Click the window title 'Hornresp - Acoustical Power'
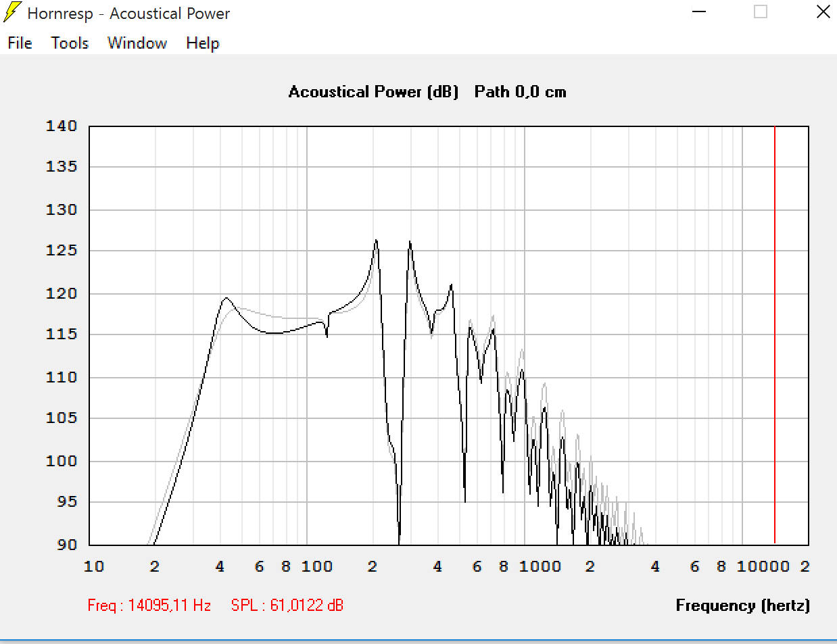837x644 pixels. [x=128, y=14]
